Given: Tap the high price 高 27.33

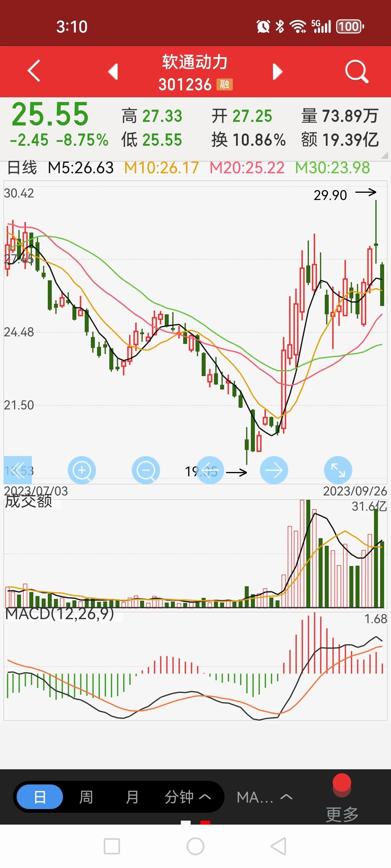Looking at the screenshot, I should point(152,116).
